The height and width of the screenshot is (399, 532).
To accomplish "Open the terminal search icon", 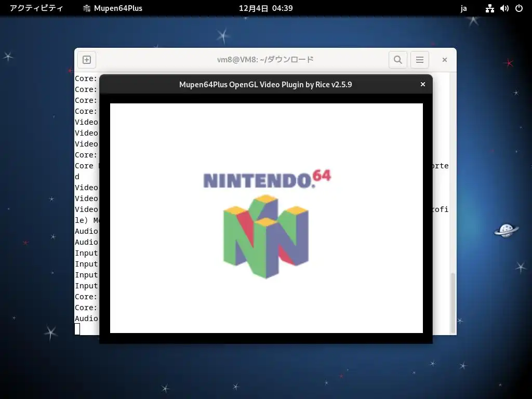I will [397, 60].
